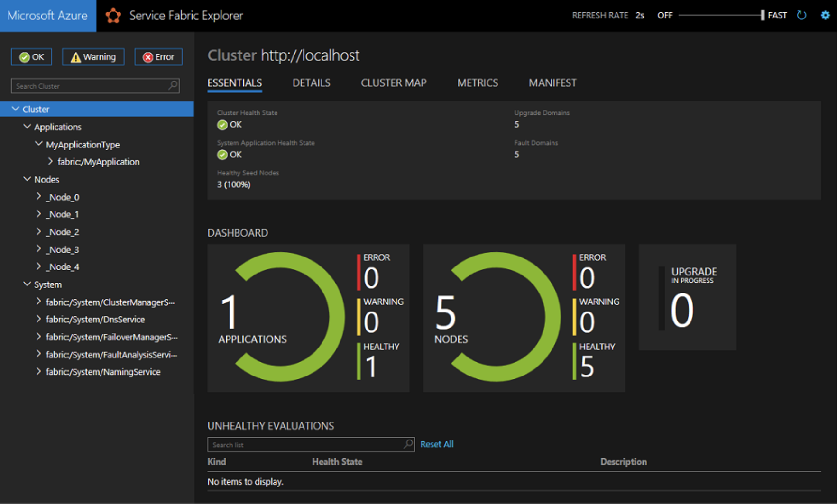
Task: Click the refresh icon in top bar
Action: 801,15
